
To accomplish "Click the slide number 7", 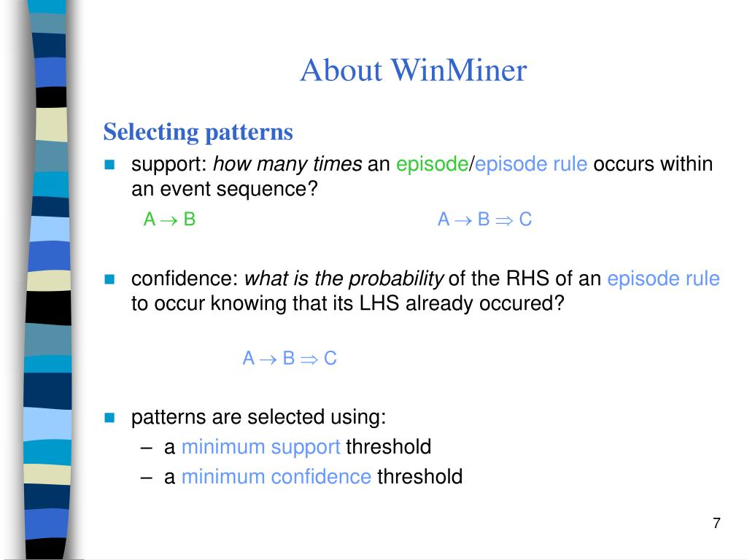I will point(716,523).
